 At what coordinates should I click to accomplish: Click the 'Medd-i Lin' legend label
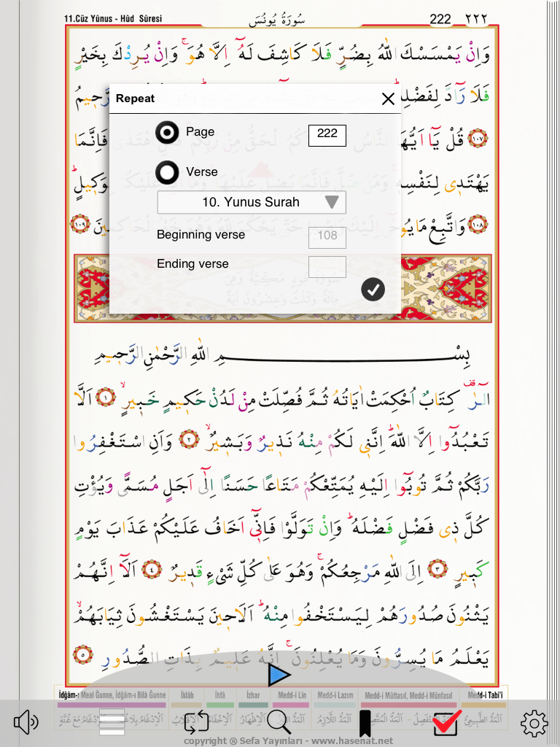pyautogui.click(x=292, y=695)
